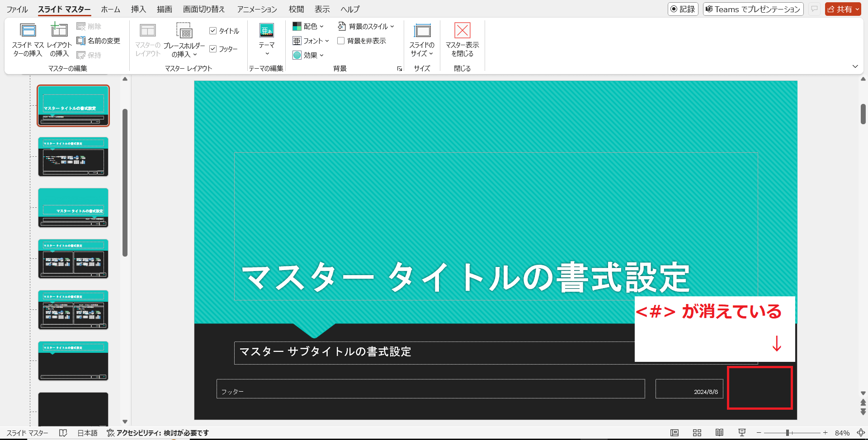Open the Themes (テーマ) gallery
This screenshot has height=440, width=868.
coord(267,40)
